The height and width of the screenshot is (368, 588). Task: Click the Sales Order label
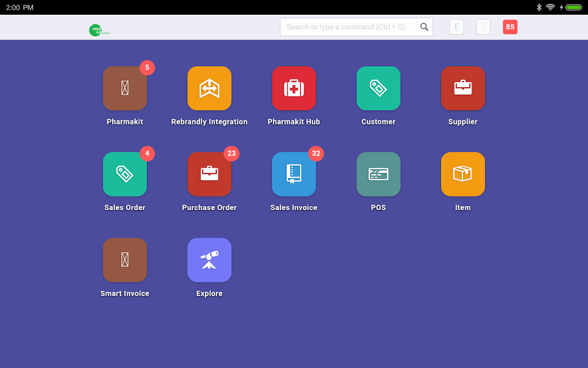tap(125, 208)
